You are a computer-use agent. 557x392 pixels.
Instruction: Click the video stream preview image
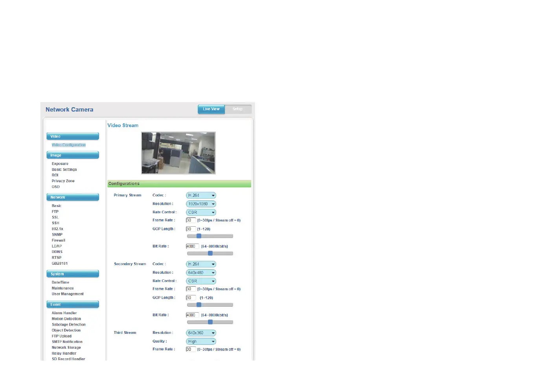click(x=178, y=153)
